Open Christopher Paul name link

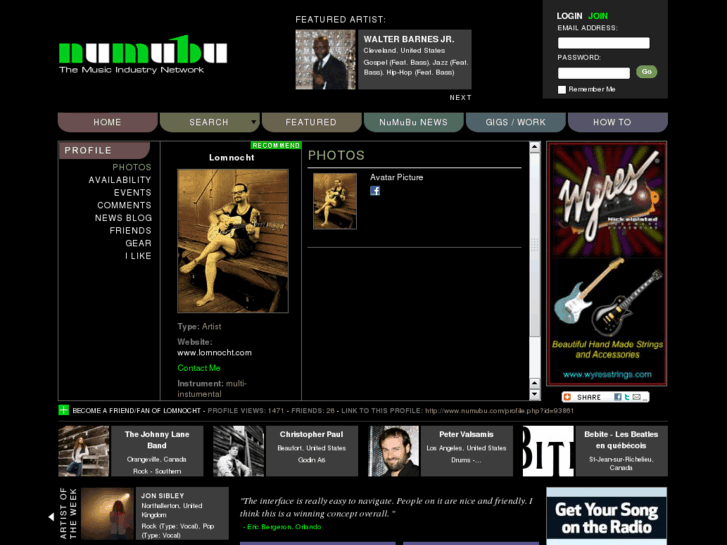pyautogui.click(x=312, y=434)
